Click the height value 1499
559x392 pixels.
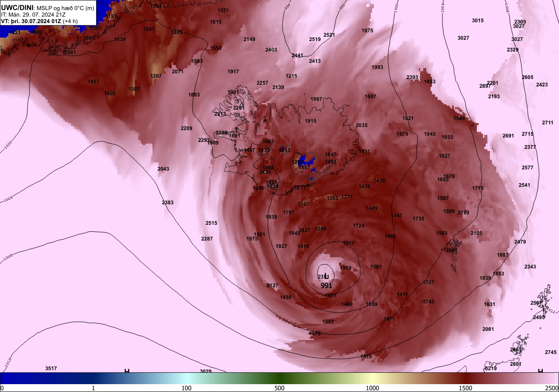tap(347, 304)
